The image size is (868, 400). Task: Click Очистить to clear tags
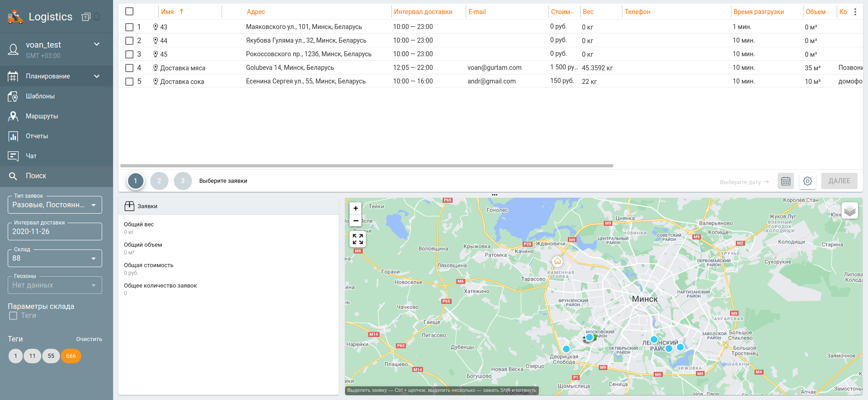[x=89, y=339]
